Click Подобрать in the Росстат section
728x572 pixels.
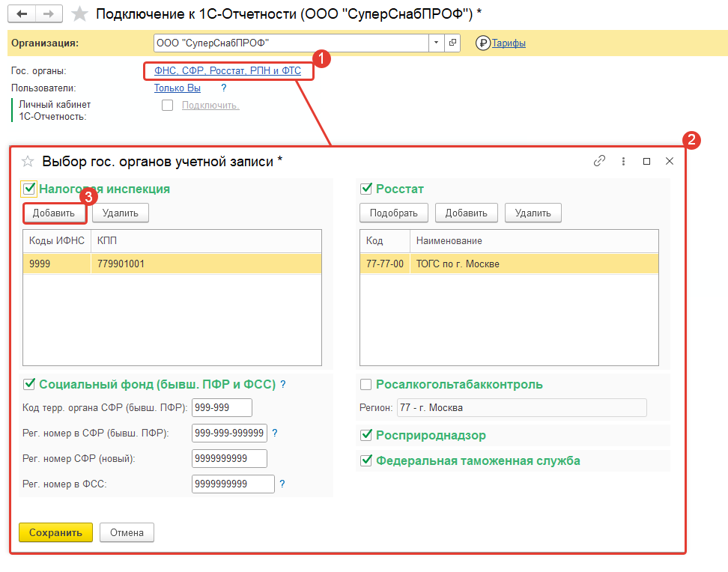click(394, 213)
